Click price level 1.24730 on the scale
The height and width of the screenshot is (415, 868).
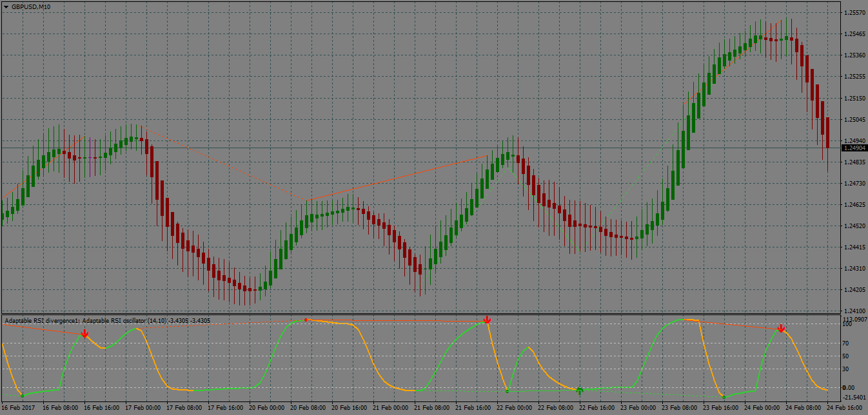tap(854, 184)
